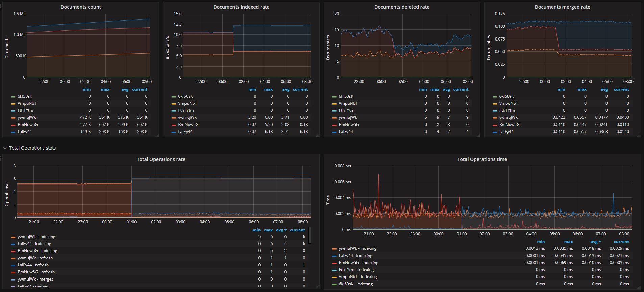The width and height of the screenshot is (644, 292).
Task: Sort Documents count legend by min
Action: [x=86, y=89]
